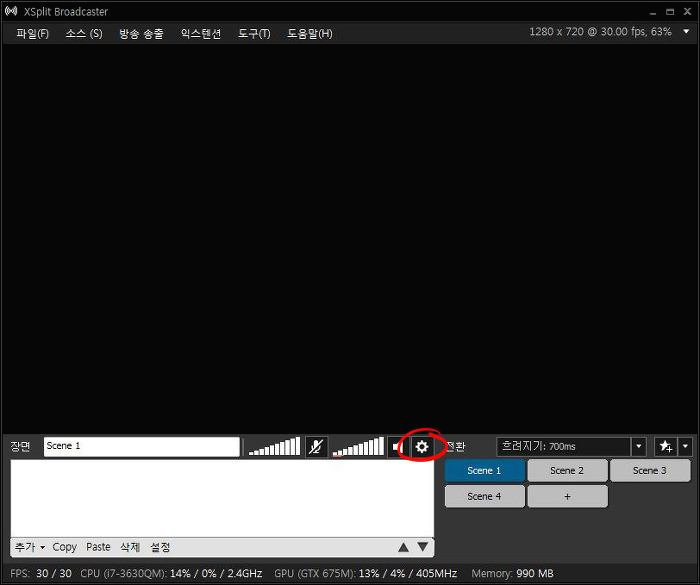The height and width of the screenshot is (585, 700).
Task: Open the audio settings gear icon
Action: (x=421, y=446)
